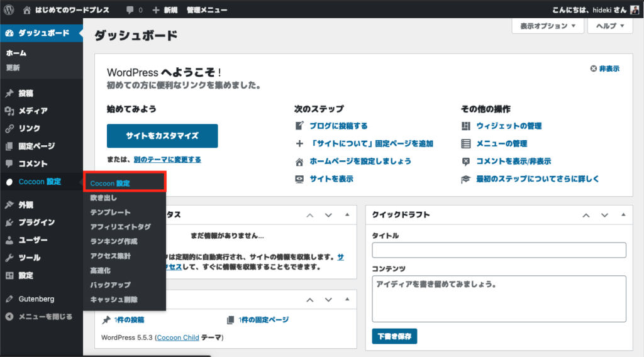Click the コメント bubble icon in sidebar

click(x=9, y=163)
